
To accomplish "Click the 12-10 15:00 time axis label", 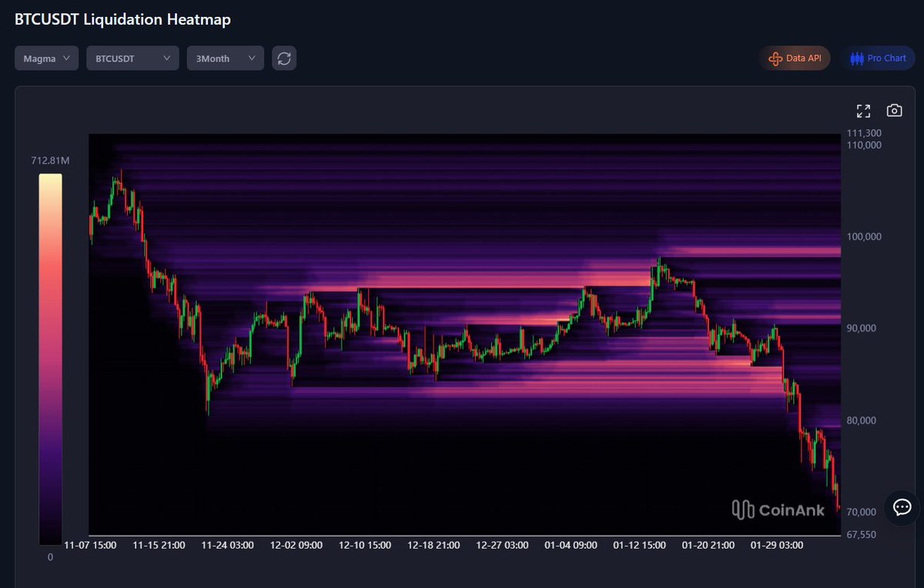I will click(365, 546).
